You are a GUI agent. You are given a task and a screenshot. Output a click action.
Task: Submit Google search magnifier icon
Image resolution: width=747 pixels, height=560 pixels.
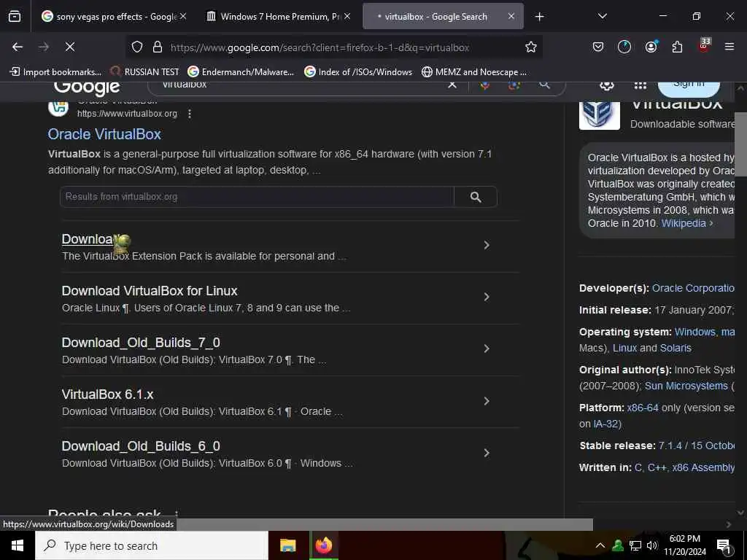point(544,85)
